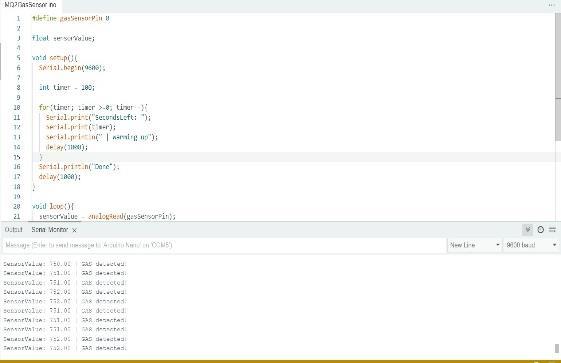Click line number 1 in the gutter
The width and height of the screenshot is (561, 363).
coord(18,18)
